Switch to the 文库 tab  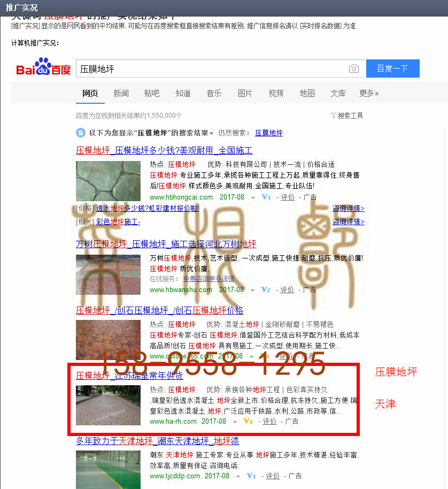pyautogui.click(x=338, y=93)
